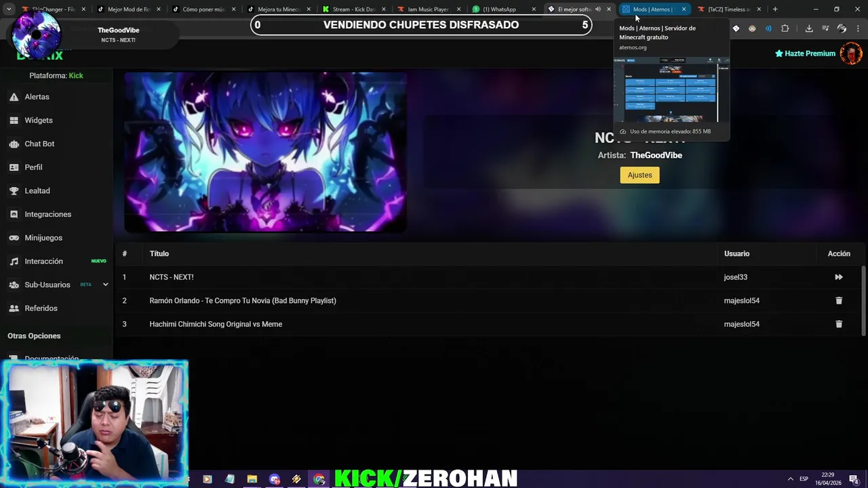868x488 pixels.
Task: Select Hachimi Chimichi Song title
Action: [216, 324]
